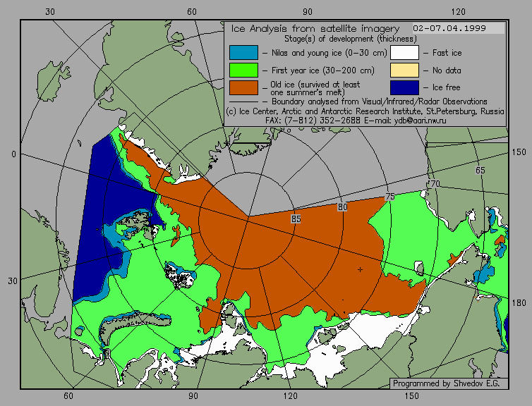Click the Ice Center copyright line
Screen dimensions: 532x406
(365, 111)
